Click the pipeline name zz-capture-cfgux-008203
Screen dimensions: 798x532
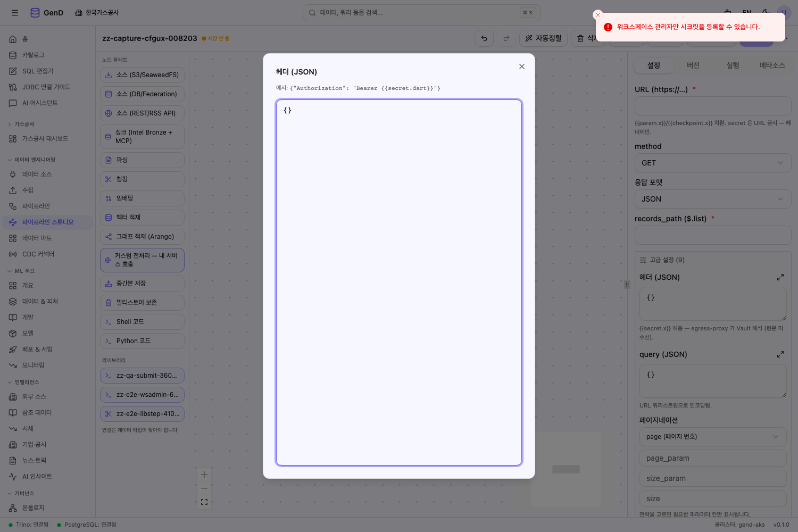(x=149, y=38)
